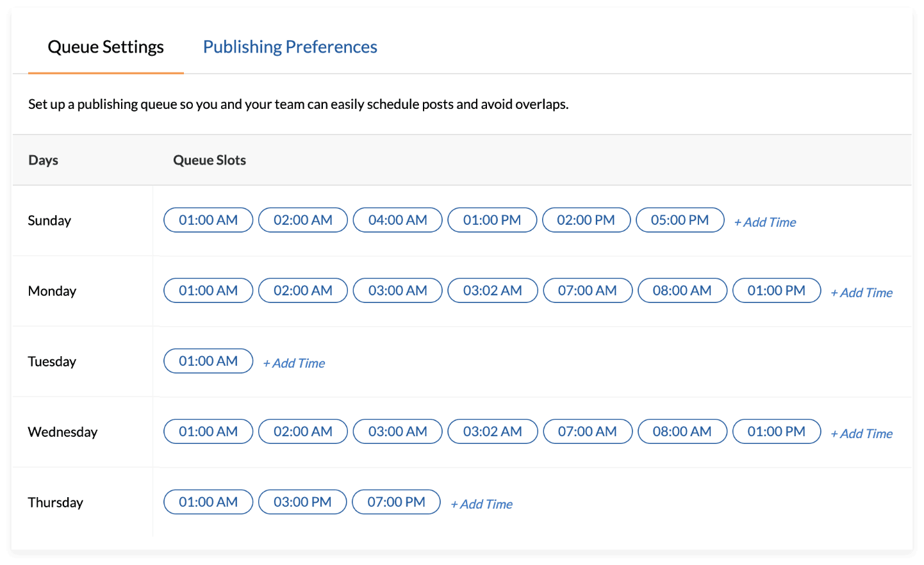Click Monday's 03:02 AM slot
The image size is (924, 565).
[x=492, y=290]
